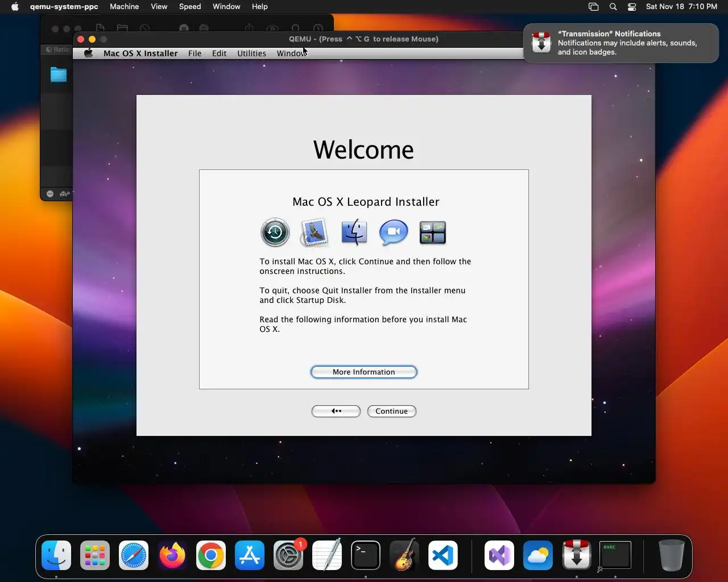Screen dimensions: 728x582
Task: Launch Google Chrome from the Dock
Action: [211, 555]
